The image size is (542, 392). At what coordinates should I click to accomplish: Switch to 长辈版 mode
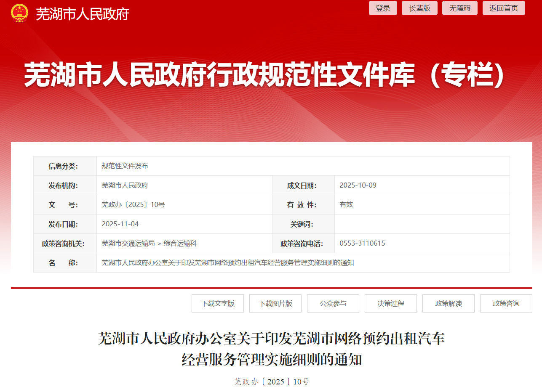pyautogui.click(x=419, y=8)
